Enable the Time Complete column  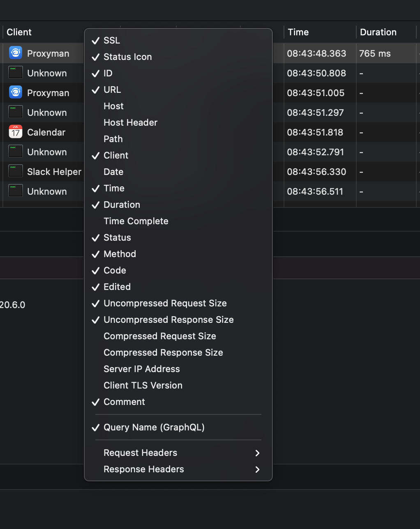136,221
